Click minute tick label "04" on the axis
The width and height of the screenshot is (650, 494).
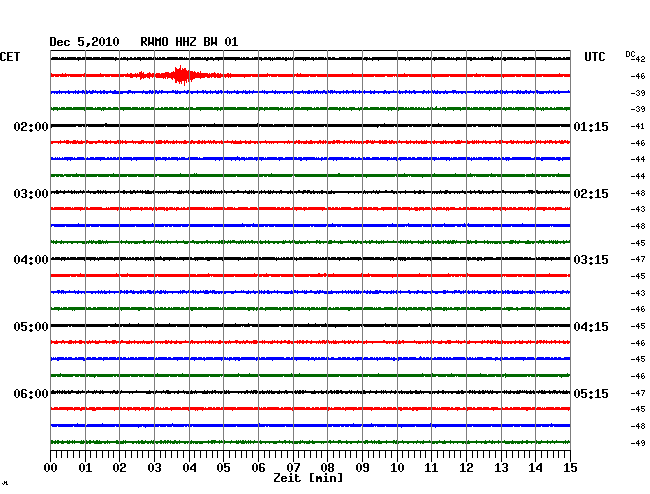(x=189, y=468)
